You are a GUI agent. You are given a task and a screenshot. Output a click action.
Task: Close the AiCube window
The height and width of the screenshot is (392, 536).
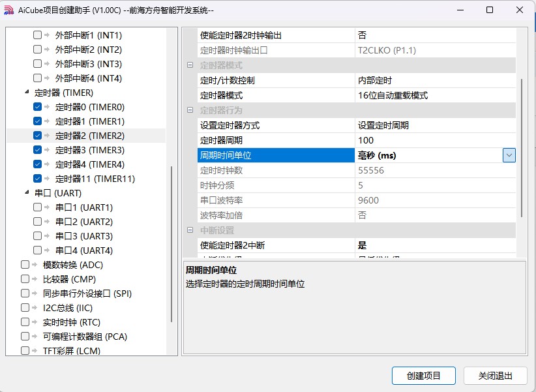tap(520, 10)
